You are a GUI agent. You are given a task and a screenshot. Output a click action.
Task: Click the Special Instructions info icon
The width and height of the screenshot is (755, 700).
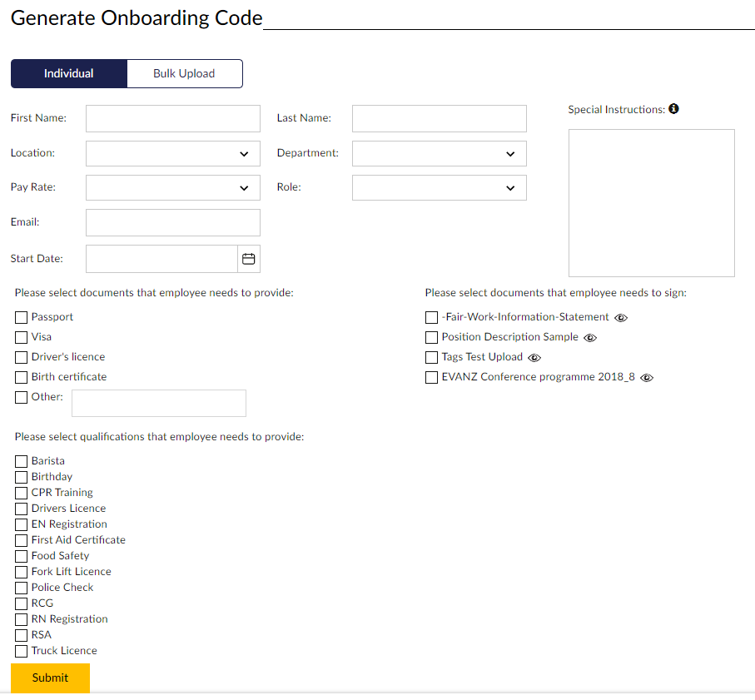[673, 109]
